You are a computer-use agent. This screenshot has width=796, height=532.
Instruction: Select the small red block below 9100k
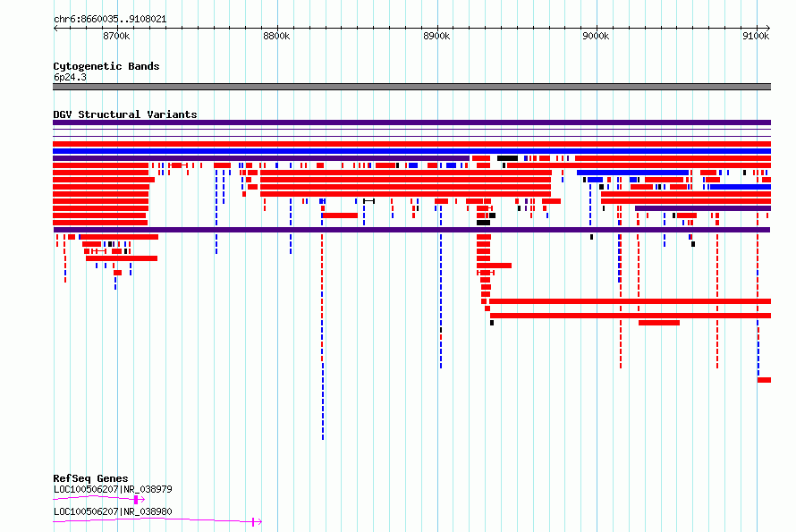764,380
